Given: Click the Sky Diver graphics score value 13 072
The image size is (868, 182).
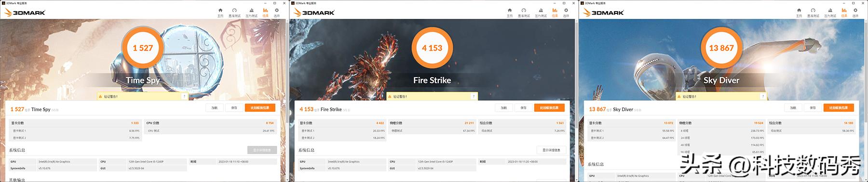Looking at the screenshot, I should [668, 123].
